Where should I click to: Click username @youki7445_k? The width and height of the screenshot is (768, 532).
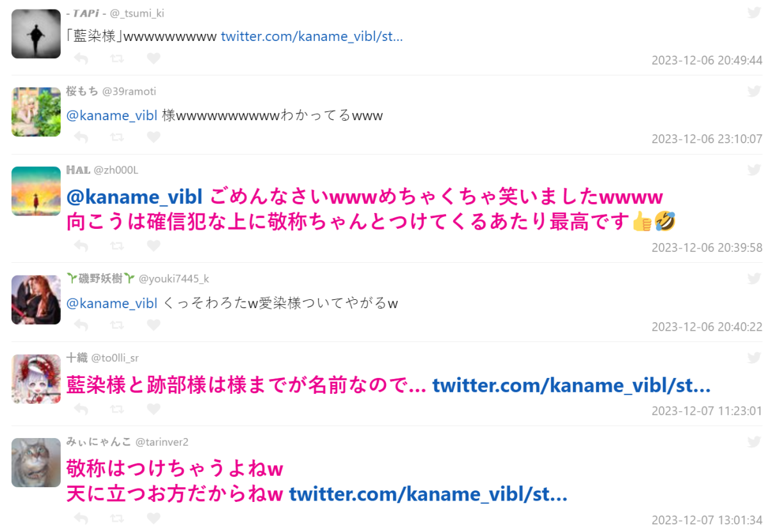[174, 278]
